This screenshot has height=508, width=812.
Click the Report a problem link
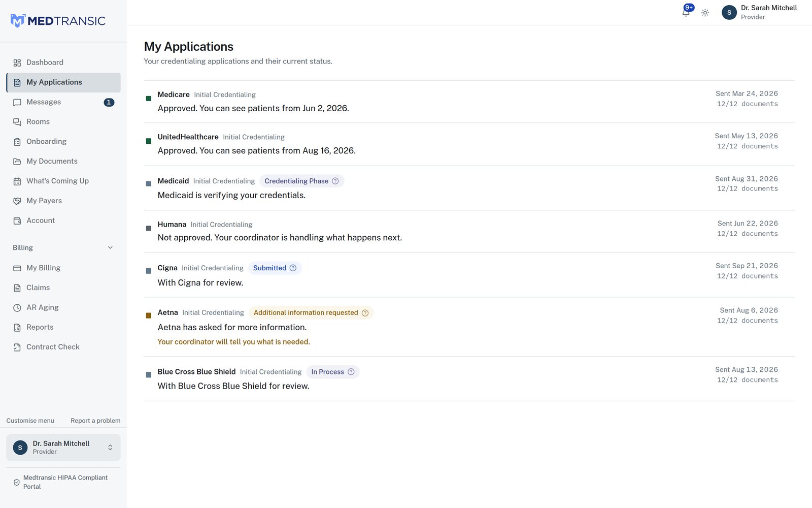point(95,421)
